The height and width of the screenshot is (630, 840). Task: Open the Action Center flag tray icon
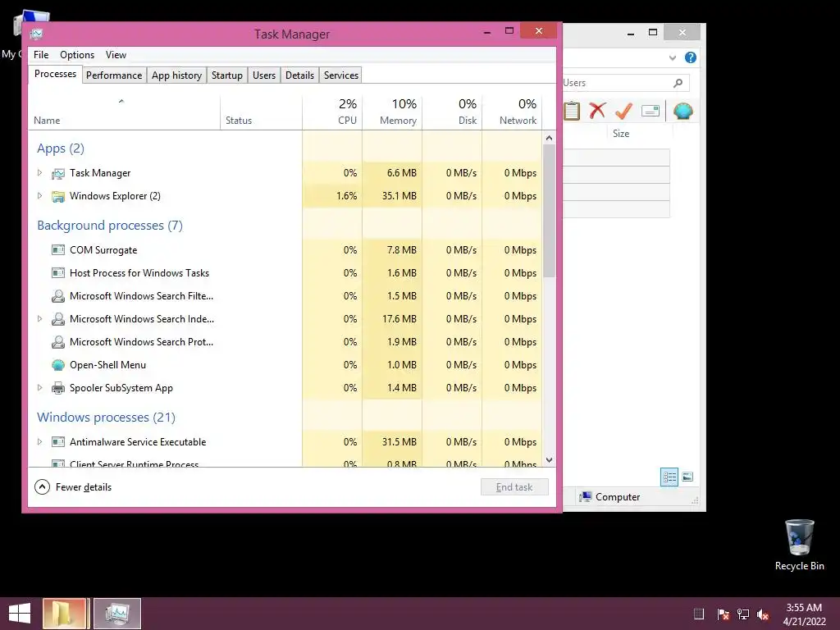click(723, 614)
